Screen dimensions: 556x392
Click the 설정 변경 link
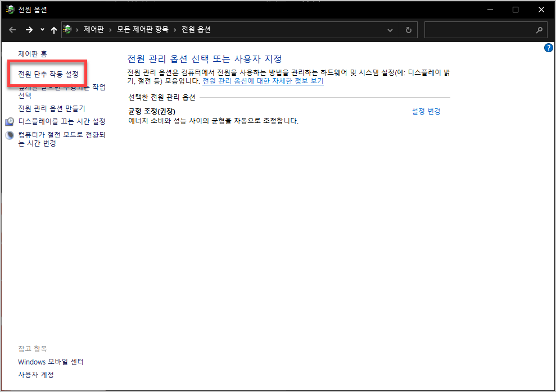426,112
